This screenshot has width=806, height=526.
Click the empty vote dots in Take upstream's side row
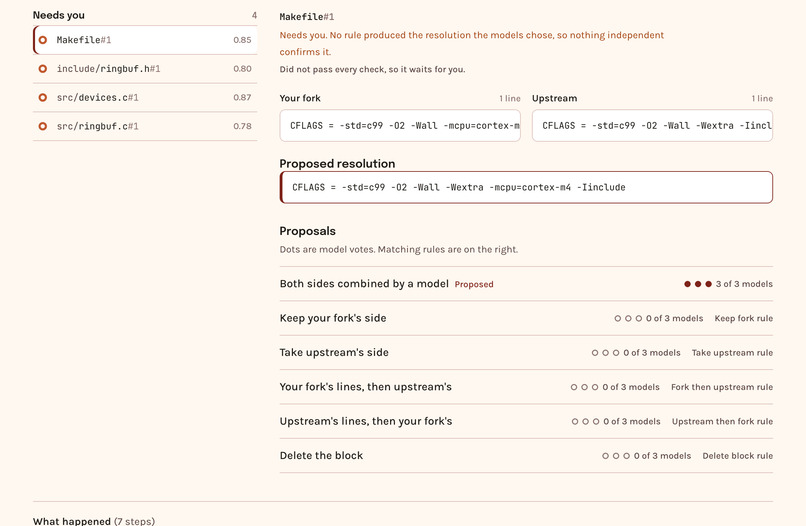(605, 353)
